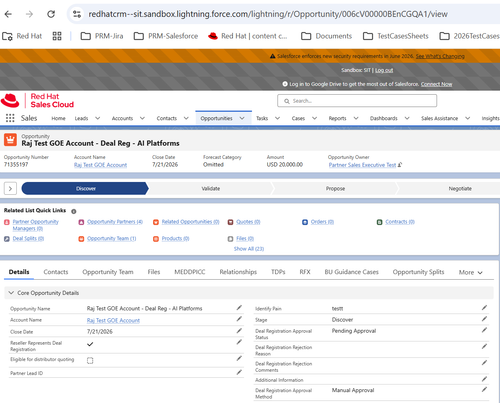The height and width of the screenshot is (403, 500).
Task: Reload the page with the refresh icon
Action: (51, 14)
